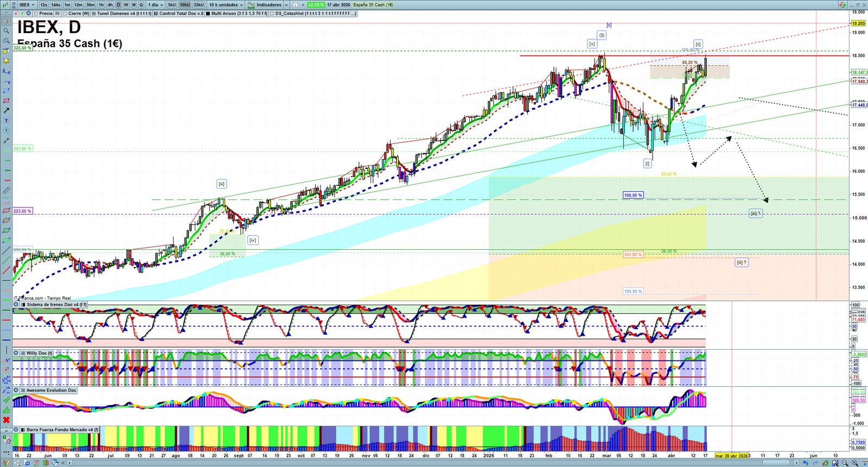Switch to the 4h timeframe
The width and height of the screenshot is (868, 467).
[x=110, y=5]
